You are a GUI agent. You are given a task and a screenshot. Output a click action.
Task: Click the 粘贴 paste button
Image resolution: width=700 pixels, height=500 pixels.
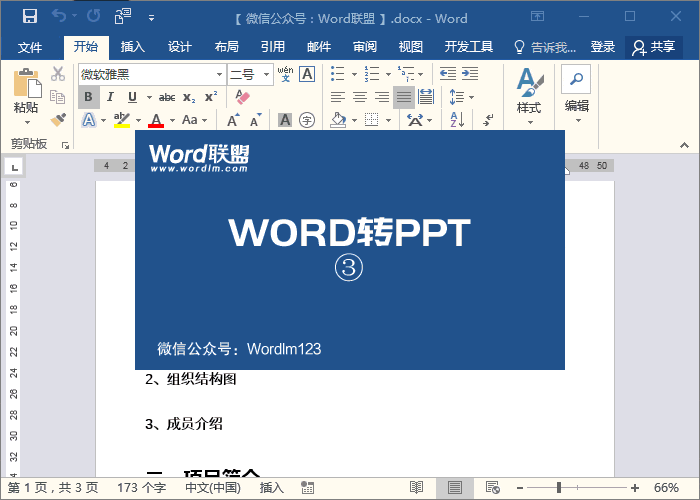coord(26,96)
